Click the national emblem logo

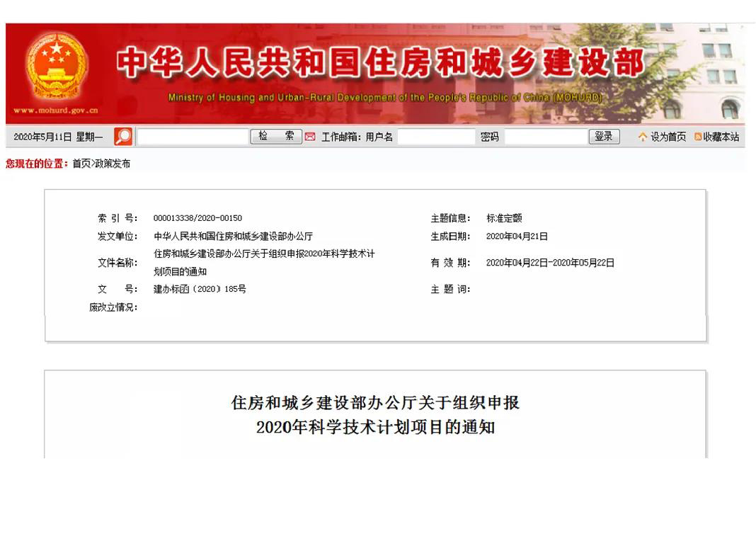tap(57, 67)
